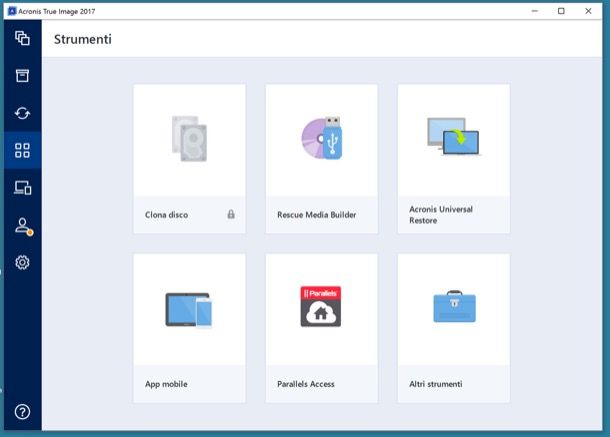Open the App mobile label
Screen dimensions: 610x437
(x=166, y=384)
